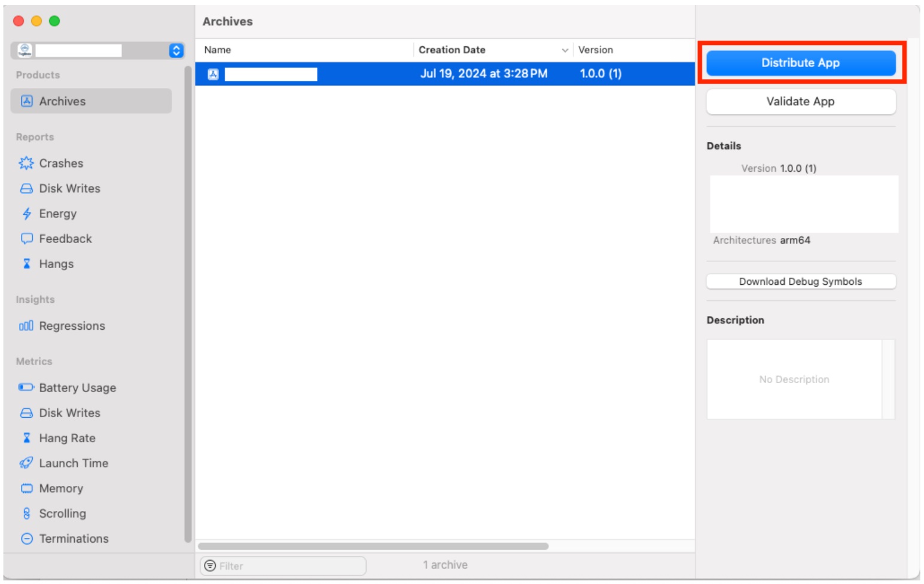Open the Feedback report

66,239
